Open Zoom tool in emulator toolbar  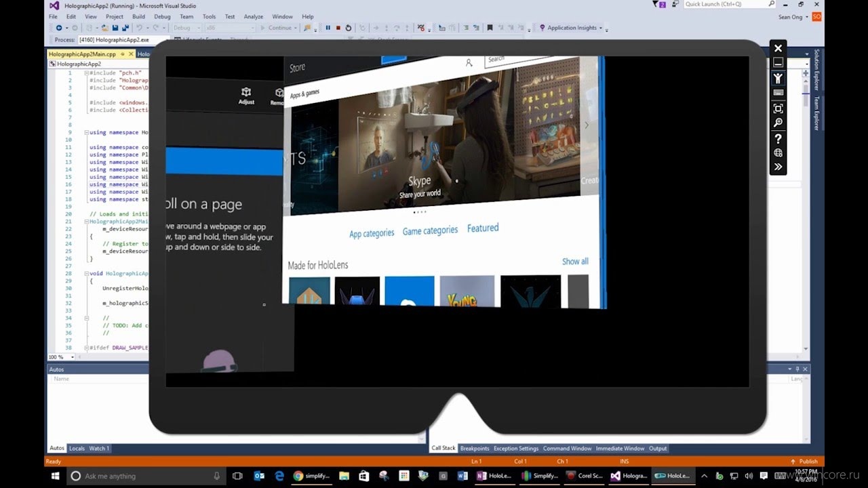click(x=778, y=123)
